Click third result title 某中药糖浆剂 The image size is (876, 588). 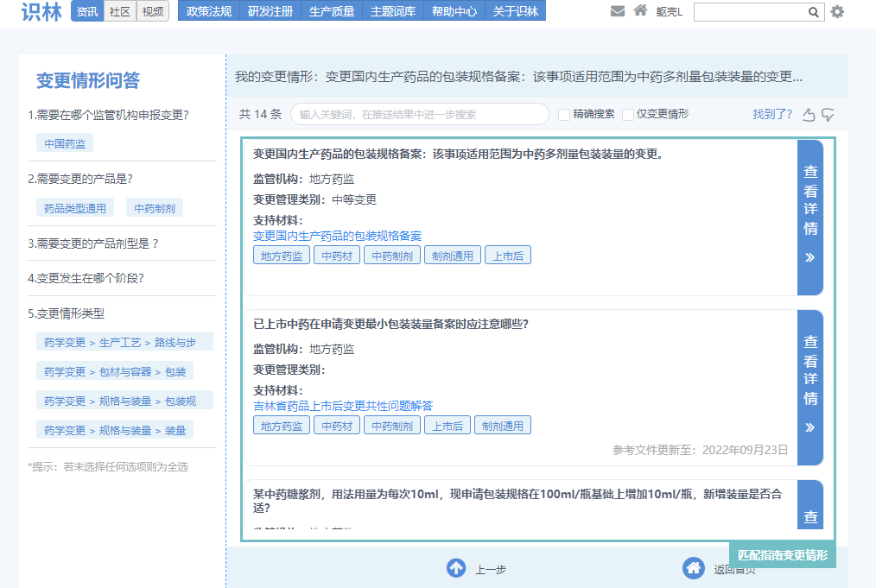[517, 500]
